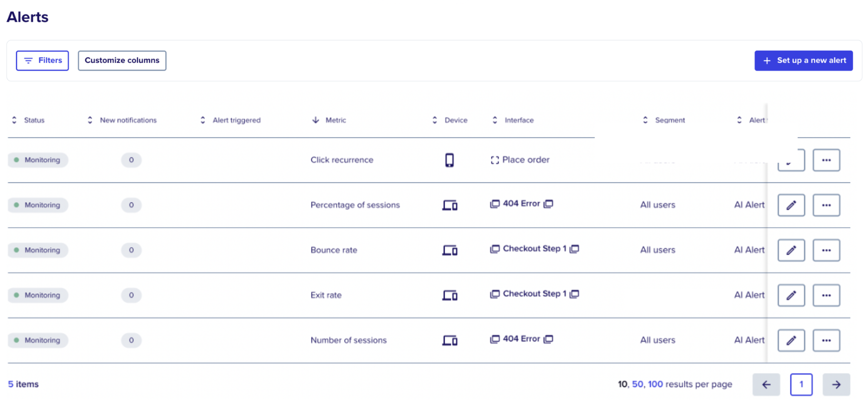Open more options for Percentage of sessions alert
This screenshot has width=868, height=415.
[x=826, y=205]
